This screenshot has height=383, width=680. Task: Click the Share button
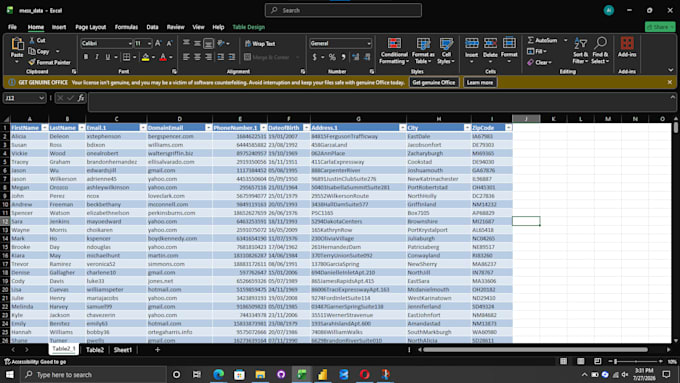click(660, 27)
